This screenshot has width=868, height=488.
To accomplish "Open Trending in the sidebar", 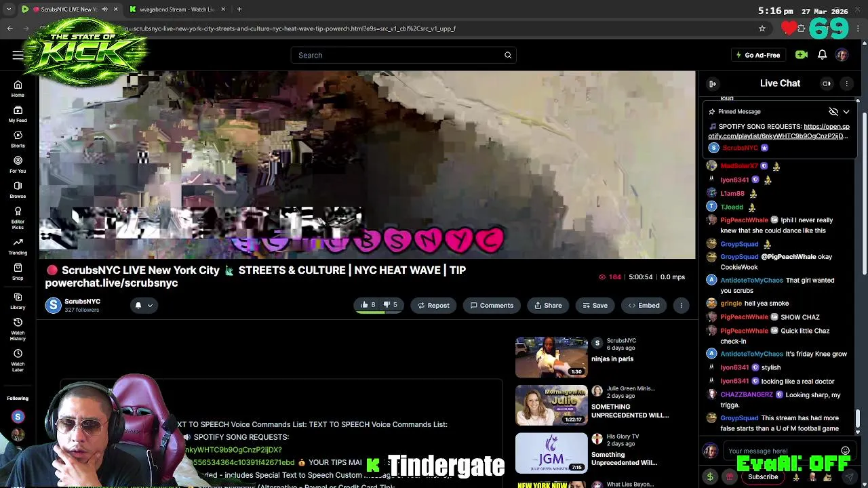I will click(x=18, y=246).
